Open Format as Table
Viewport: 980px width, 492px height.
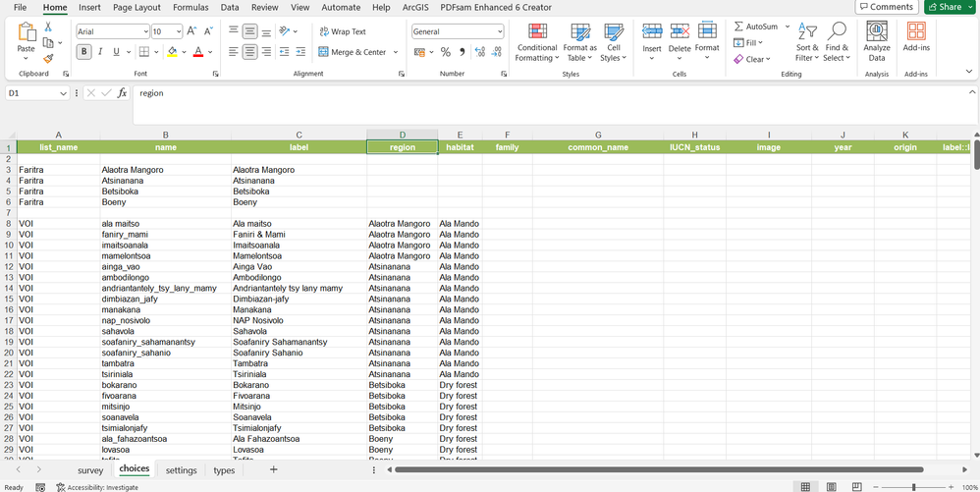pyautogui.click(x=580, y=42)
